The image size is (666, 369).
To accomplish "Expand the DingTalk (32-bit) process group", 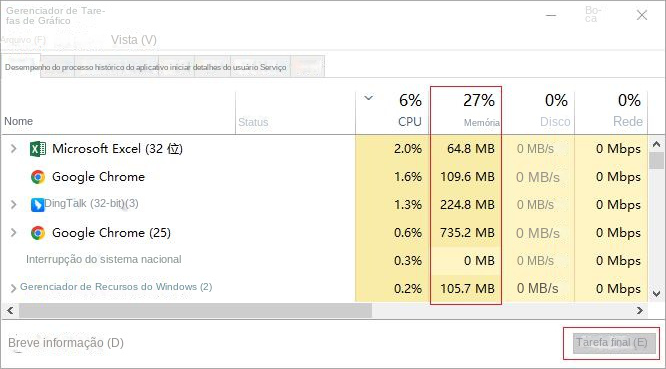I will coord(14,205).
